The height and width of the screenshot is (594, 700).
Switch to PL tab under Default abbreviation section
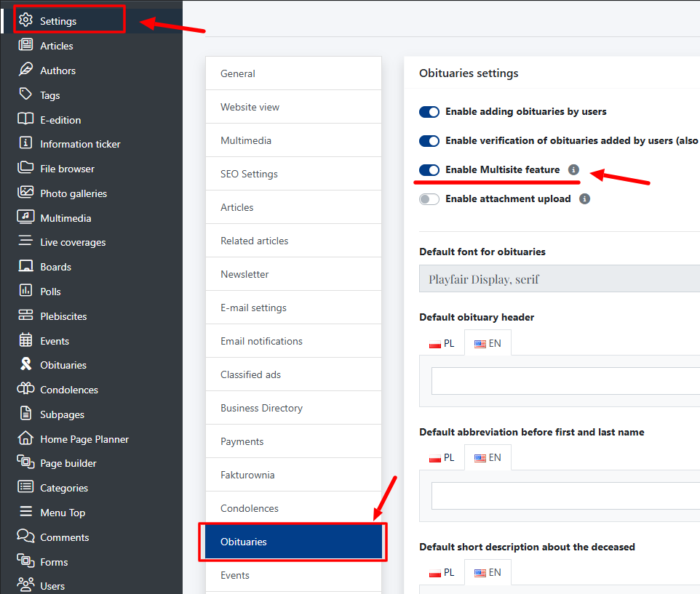442,457
